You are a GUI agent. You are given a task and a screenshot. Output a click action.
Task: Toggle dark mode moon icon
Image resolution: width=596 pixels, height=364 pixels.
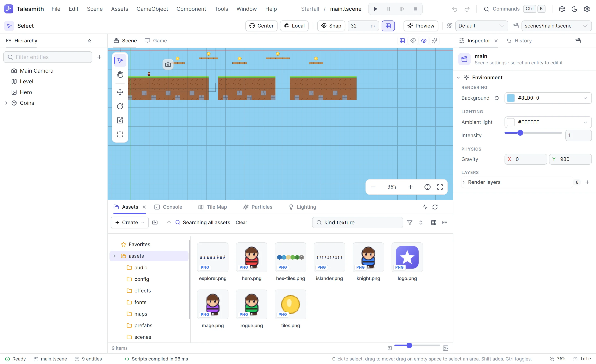tap(574, 9)
